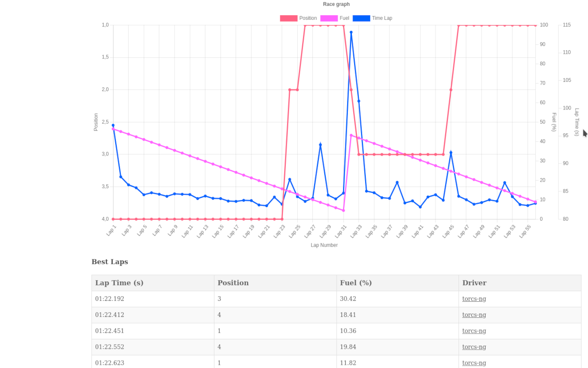Screen dimensions: 588x368
Task: Click the fuel value 30.42
Action: click(x=348, y=299)
